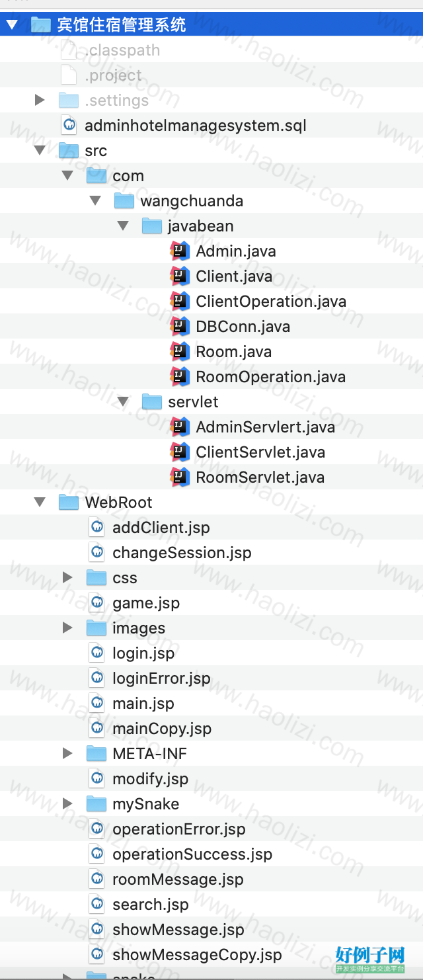Viewport: 423px width, 980px height.
Task: Expand the images folder
Action: [x=67, y=628]
